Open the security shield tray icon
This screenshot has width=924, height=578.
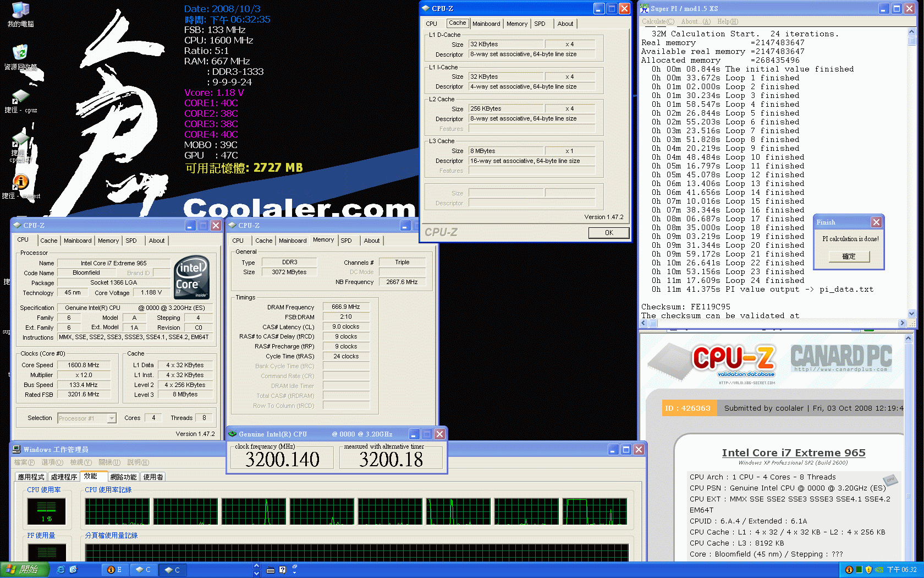pyautogui.click(x=868, y=570)
